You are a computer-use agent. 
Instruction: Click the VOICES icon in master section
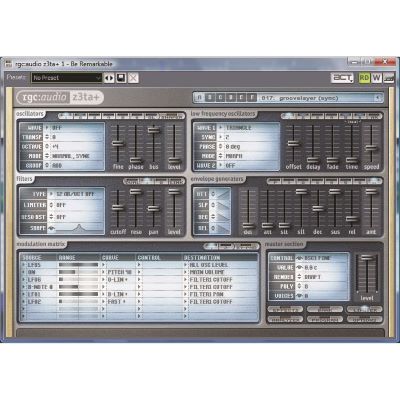[x=299, y=296]
